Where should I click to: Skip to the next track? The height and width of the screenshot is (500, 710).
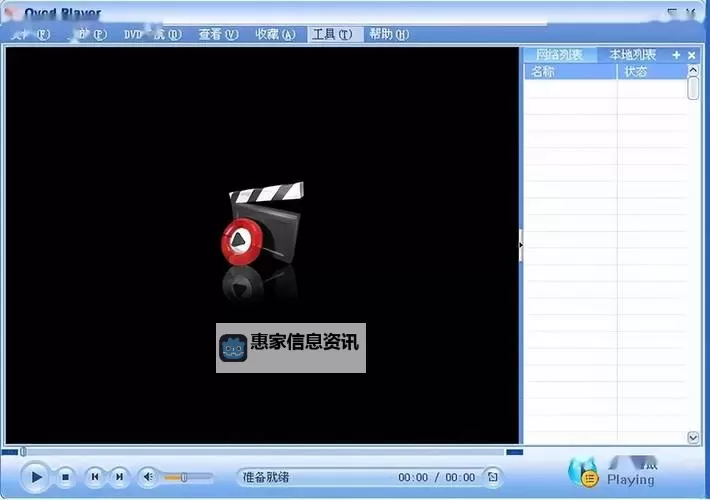coord(120,476)
